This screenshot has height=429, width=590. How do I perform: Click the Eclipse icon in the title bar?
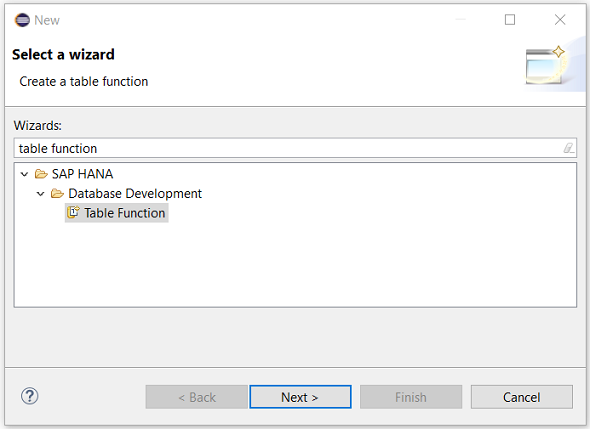(x=22, y=20)
